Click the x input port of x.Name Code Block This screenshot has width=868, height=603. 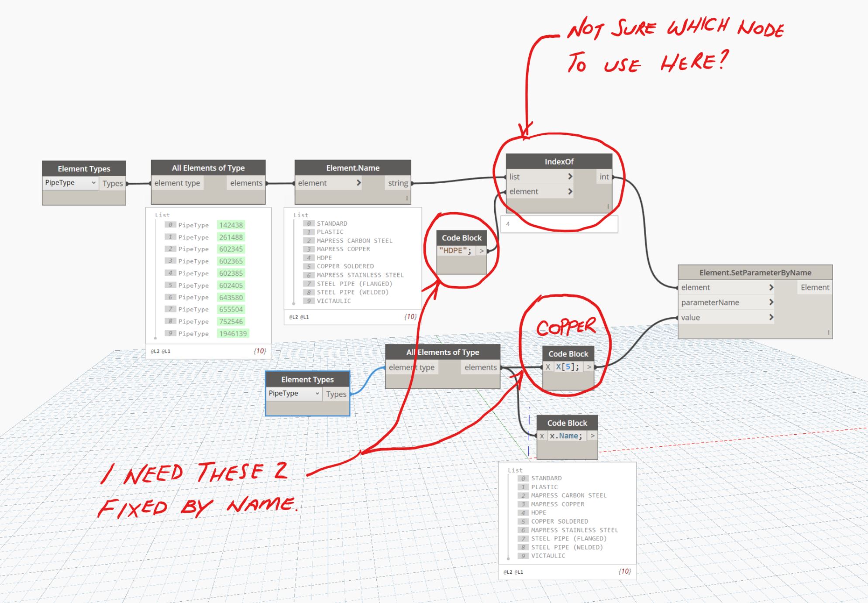542,436
